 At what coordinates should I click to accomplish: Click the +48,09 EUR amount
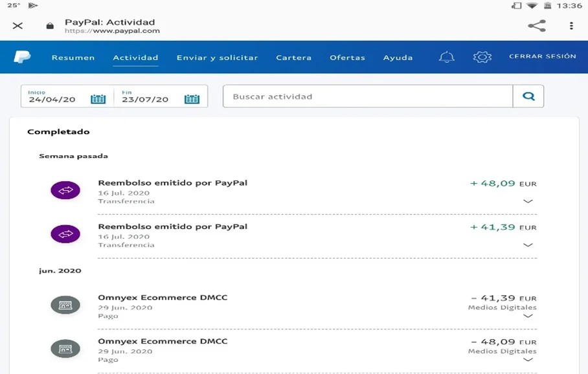pos(503,184)
